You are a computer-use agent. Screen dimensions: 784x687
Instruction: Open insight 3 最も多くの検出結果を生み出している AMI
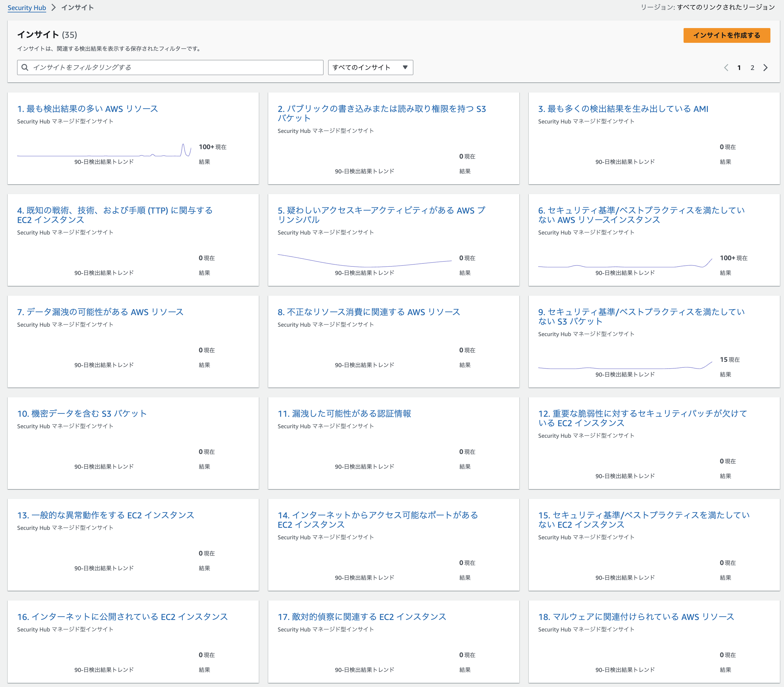tap(623, 109)
